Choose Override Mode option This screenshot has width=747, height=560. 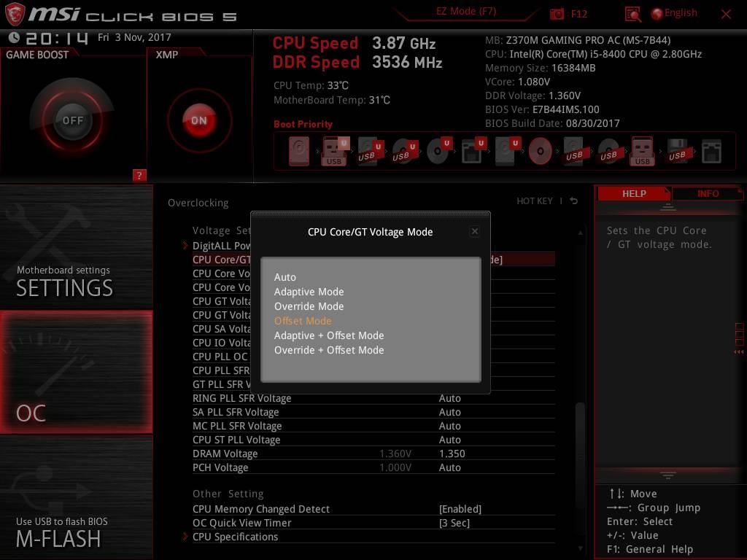[x=309, y=306]
